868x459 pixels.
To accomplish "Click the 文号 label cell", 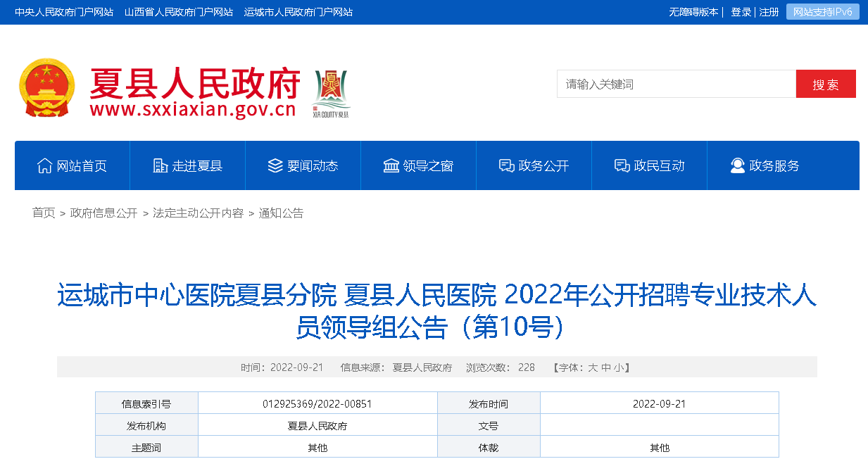I will coord(489,425).
